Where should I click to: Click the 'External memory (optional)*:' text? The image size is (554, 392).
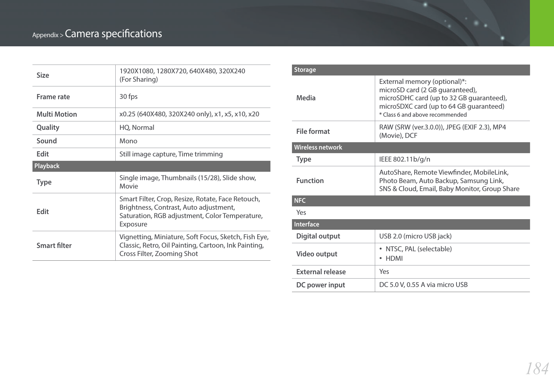(423, 82)
